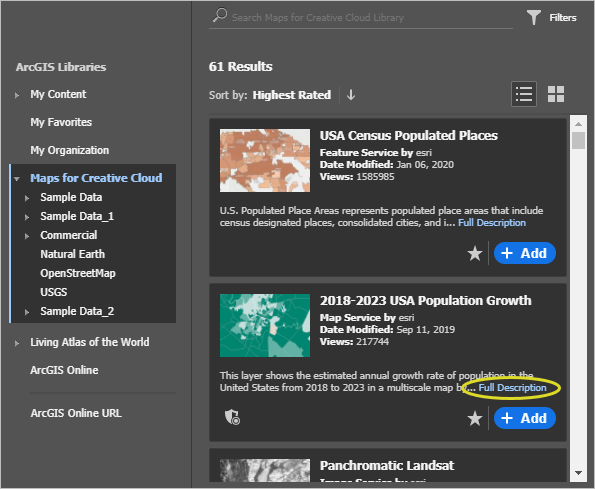Open My Organization library
This screenshot has width=595, height=489.
(69, 150)
